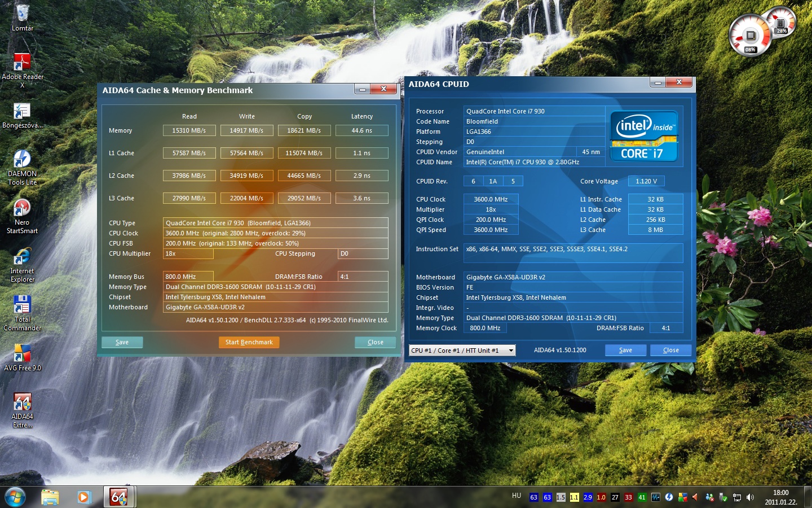812x508 pixels.
Task: Select the DAEMON Tools Lite desktop icon
Action: [23, 167]
